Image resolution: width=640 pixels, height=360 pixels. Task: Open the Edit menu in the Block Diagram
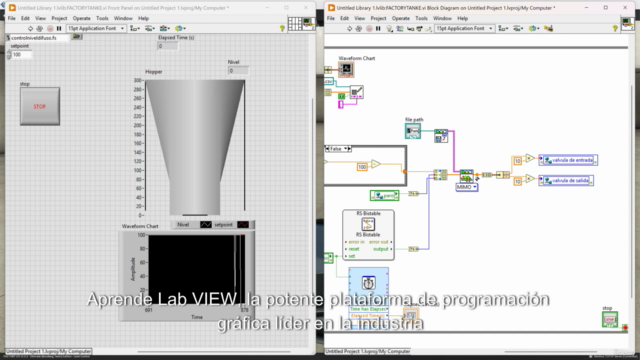coord(344,18)
